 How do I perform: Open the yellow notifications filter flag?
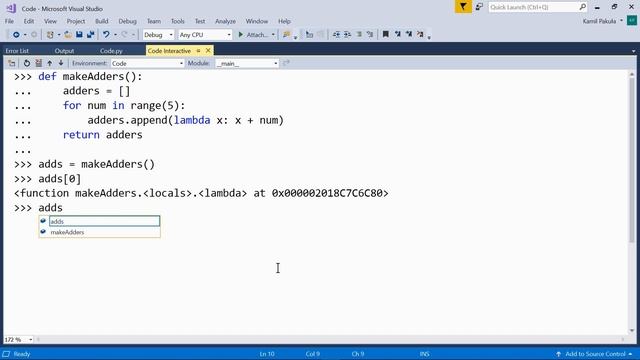pos(463,7)
